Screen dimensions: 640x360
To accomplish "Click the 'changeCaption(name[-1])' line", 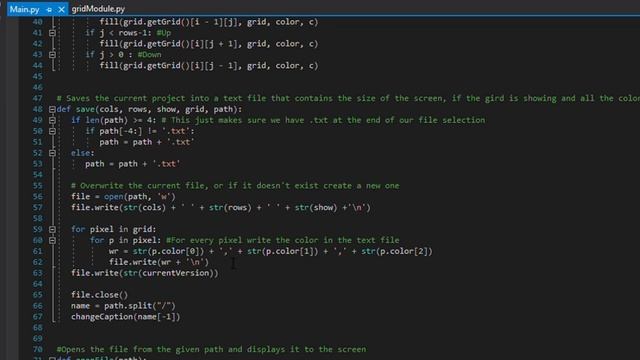I will click(x=125, y=317).
